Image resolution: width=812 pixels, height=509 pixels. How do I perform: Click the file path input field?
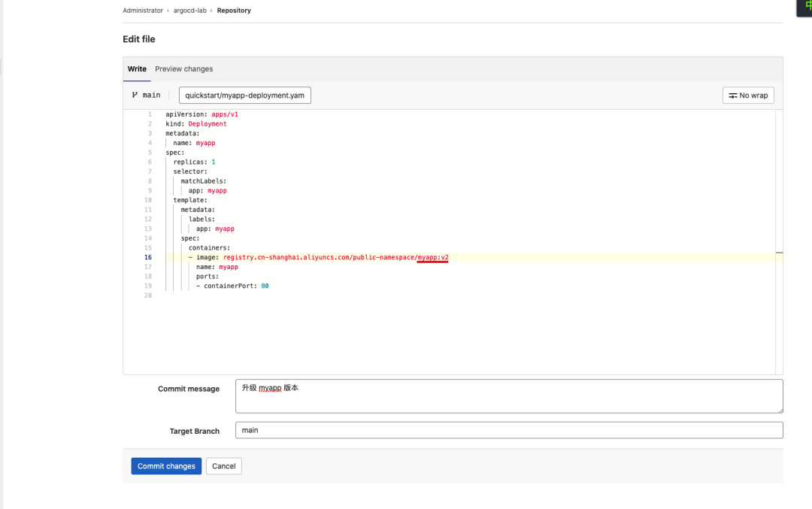click(x=244, y=95)
